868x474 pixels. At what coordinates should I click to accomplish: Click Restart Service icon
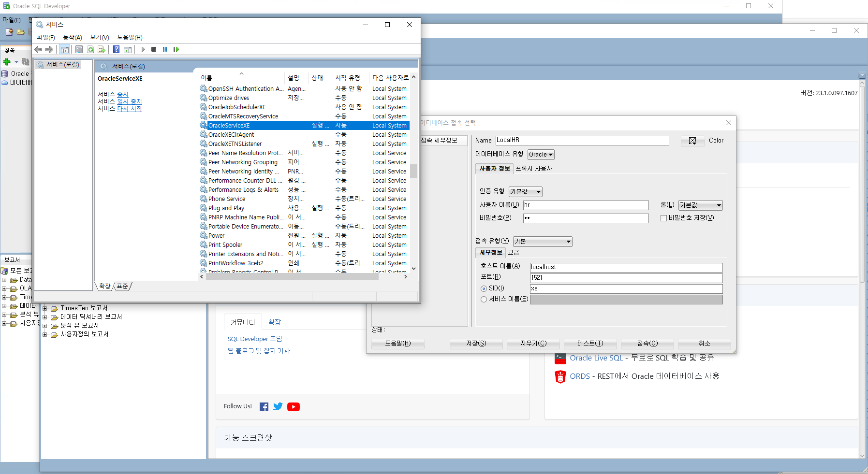pyautogui.click(x=176, y=49)
